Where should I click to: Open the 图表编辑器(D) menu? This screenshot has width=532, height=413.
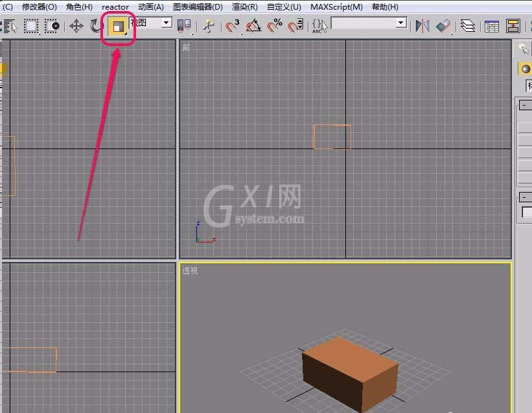click(198, 6)
